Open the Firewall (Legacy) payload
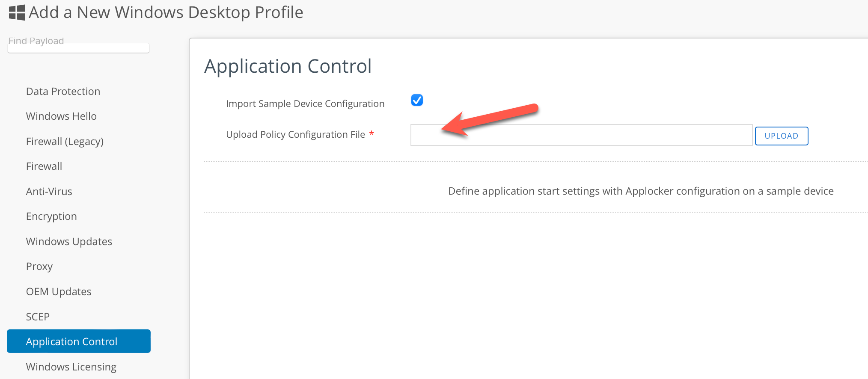 click(65, 142)
